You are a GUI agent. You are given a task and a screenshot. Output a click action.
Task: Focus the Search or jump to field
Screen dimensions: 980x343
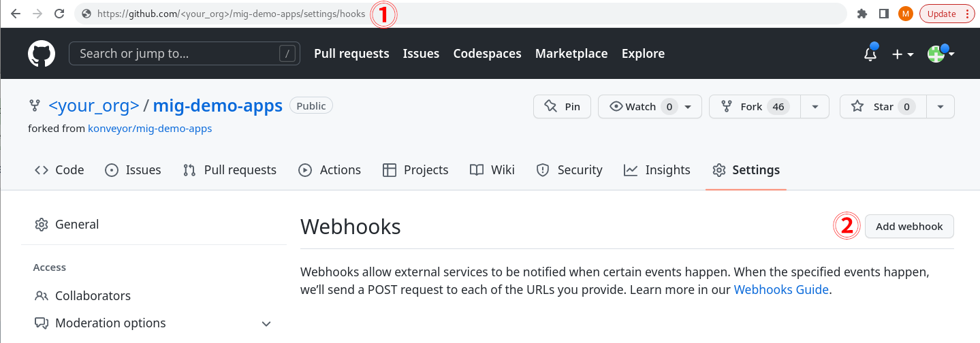(x=185, y=54)
